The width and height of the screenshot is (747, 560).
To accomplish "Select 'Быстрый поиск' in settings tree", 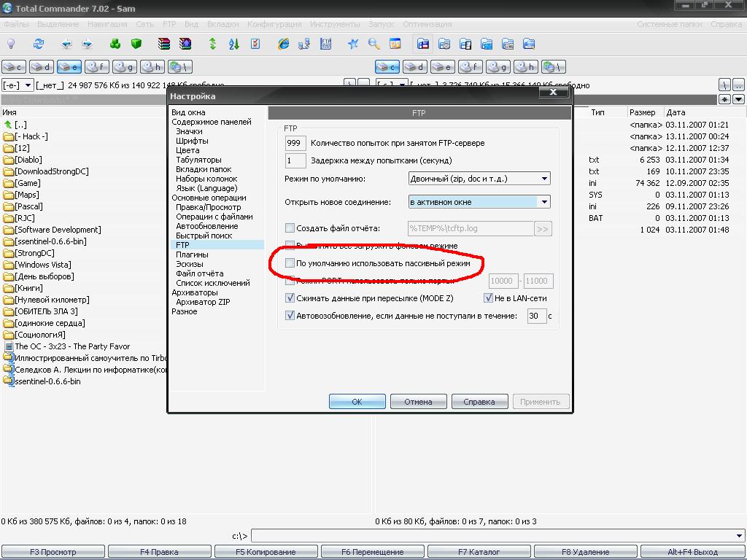I will point(204,236).
